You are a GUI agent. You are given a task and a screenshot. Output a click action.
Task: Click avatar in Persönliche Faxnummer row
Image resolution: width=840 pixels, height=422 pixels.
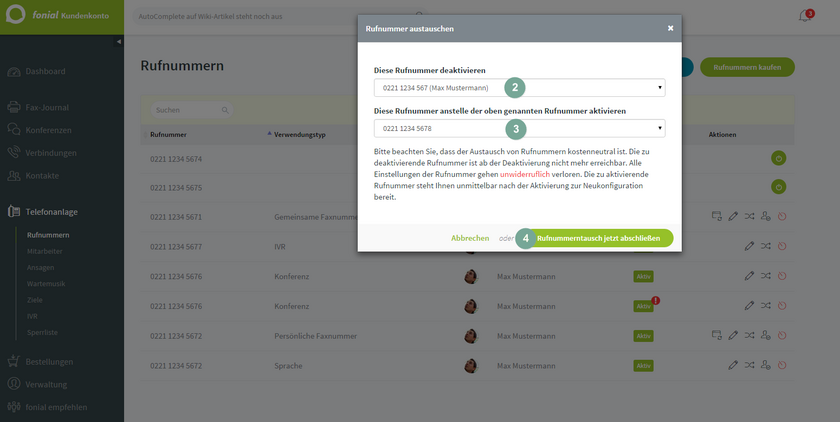(x=471, y=336)
